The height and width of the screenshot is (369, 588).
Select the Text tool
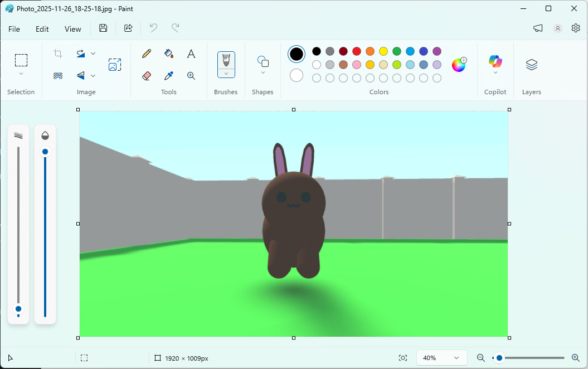click(x=191, y=54)
